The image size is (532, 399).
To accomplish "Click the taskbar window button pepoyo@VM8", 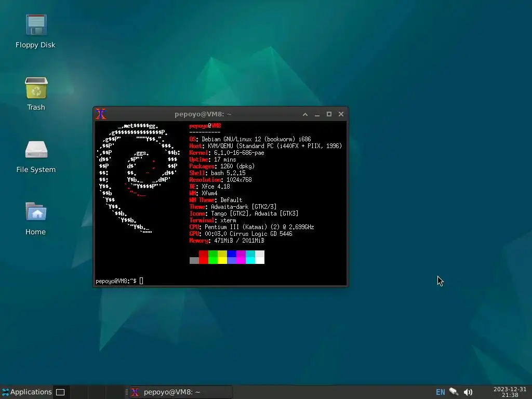I will click(x=181, y=392).
